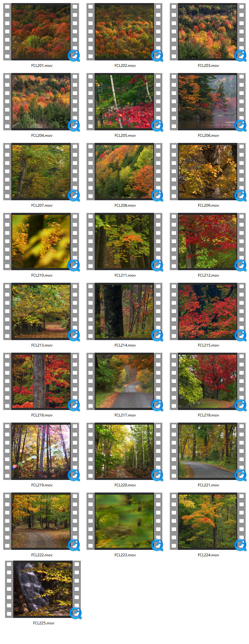Click the FCL201.mov file name label
This screenshot has height=644, width=249.
pos(42,66)
